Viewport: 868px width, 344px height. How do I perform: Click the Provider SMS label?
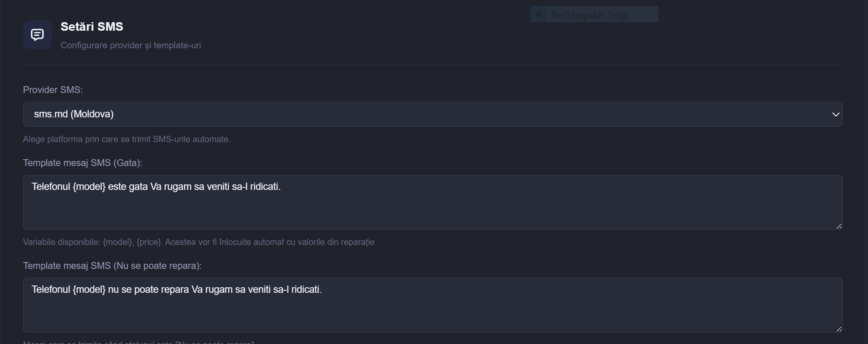click(x=53, y=90)
